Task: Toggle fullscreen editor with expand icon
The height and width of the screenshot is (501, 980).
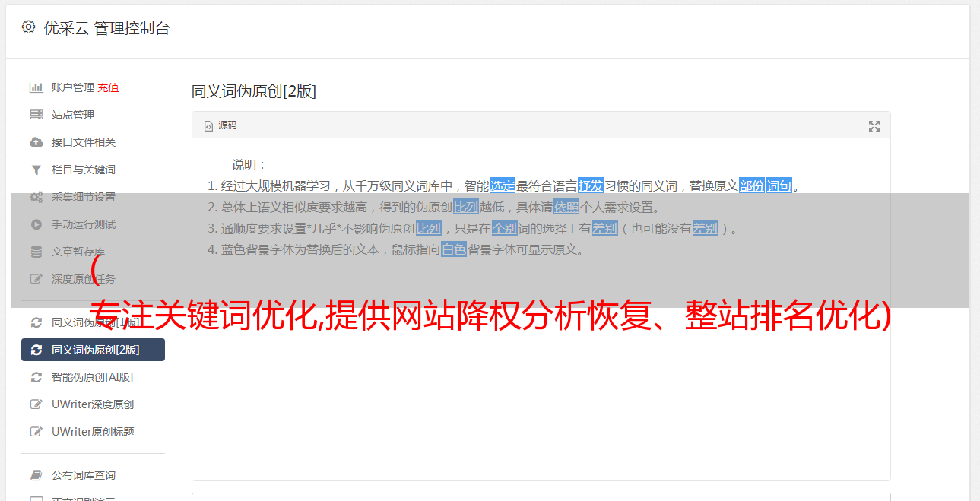Action: point(874,126)
